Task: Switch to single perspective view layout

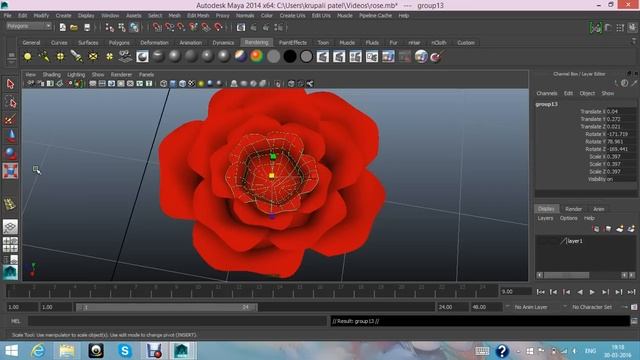Action: click(10, 227)
